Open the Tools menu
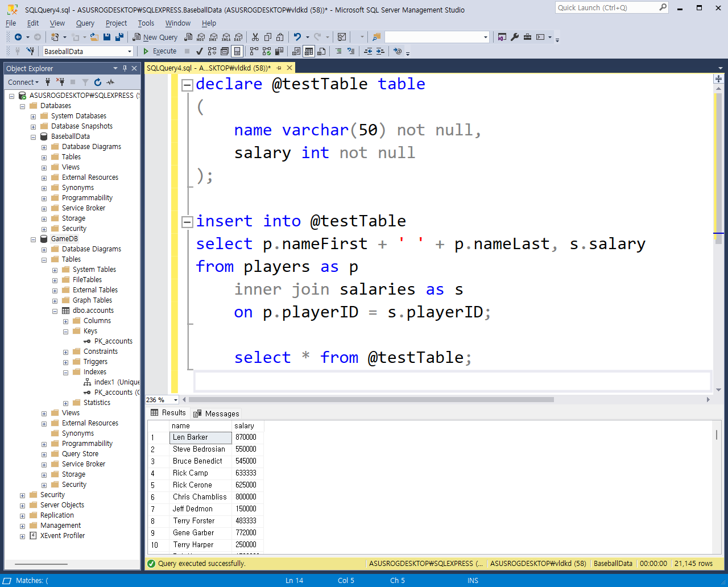This screenshot has width=728, height=587. tap(146, 23)
